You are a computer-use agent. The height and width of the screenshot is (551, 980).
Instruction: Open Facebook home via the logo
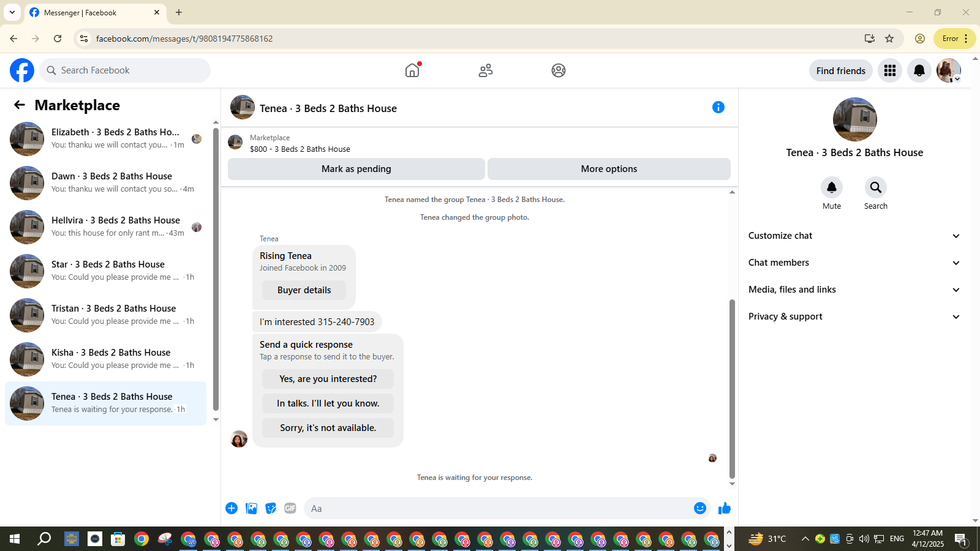pos(22,70)
